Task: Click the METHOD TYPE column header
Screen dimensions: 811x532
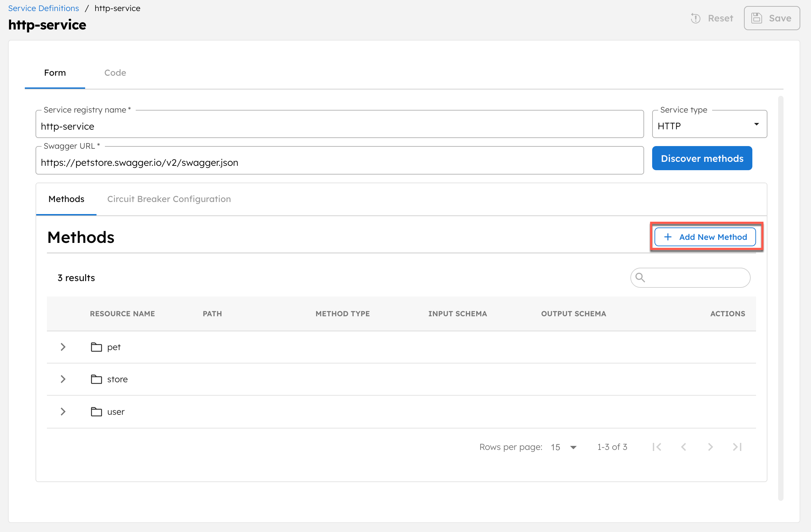Action: [342, 314]
